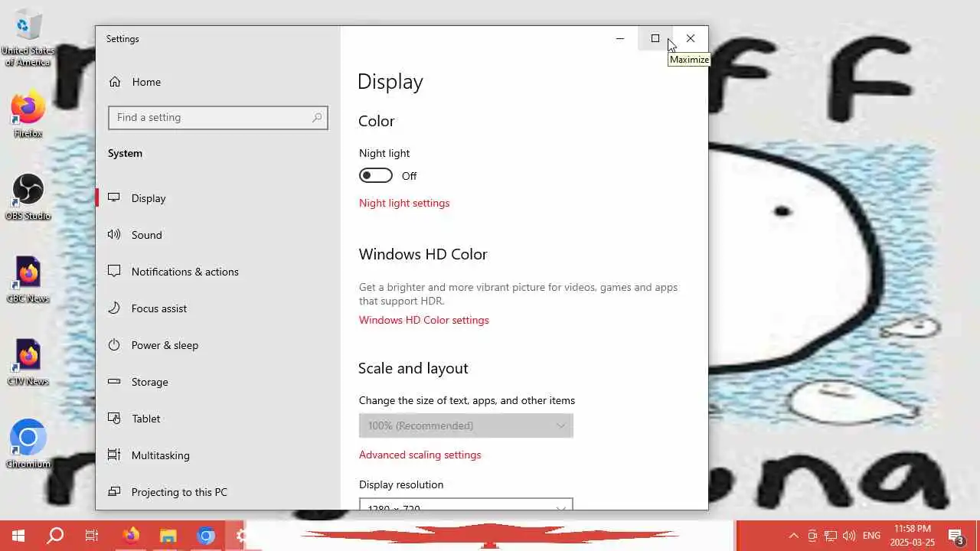The image size is (980, 551).
Task: Select the Projecting to this PC icon
Action: (114, 491)
